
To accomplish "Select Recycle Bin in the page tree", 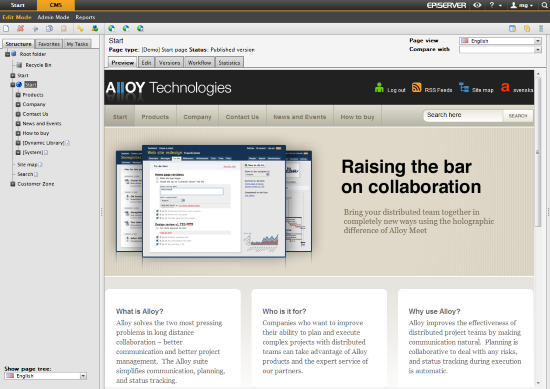I will click(x=38, y=65).
